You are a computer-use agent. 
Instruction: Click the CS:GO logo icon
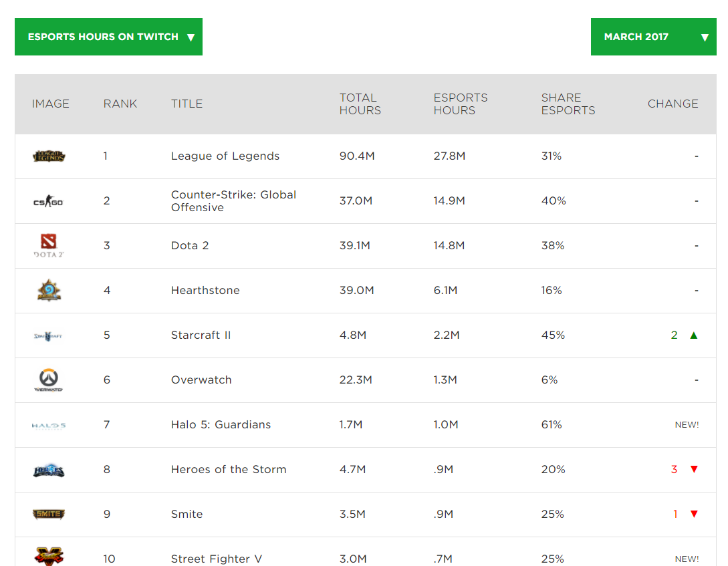click(x=48, y=202)
